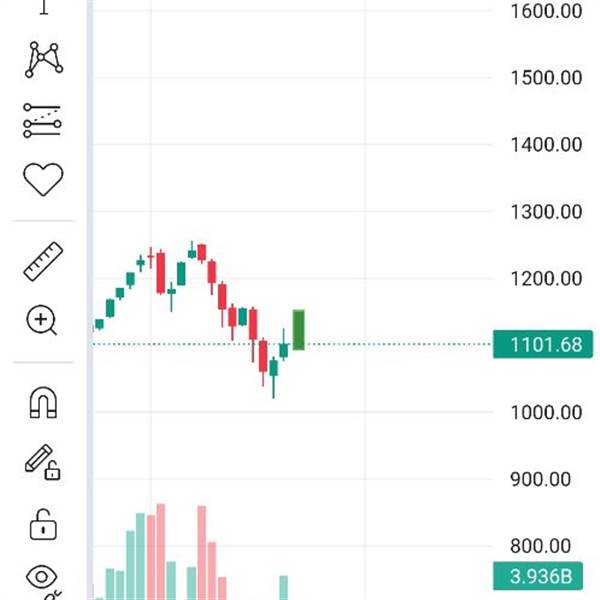Screen dimensions: 600x600
Task: Open the XABCD pattern tool
Action: click(x=43, y=59)
